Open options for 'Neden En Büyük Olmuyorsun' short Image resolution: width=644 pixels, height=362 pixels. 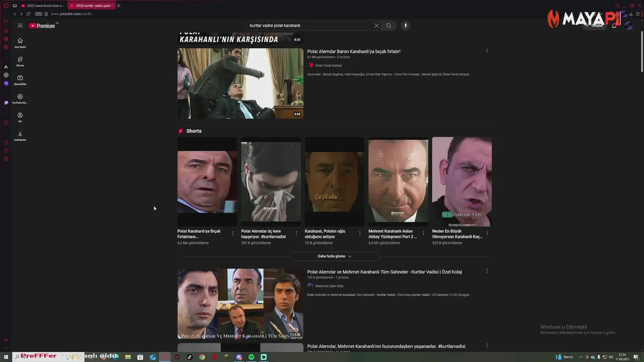click(x=487, y=233)
